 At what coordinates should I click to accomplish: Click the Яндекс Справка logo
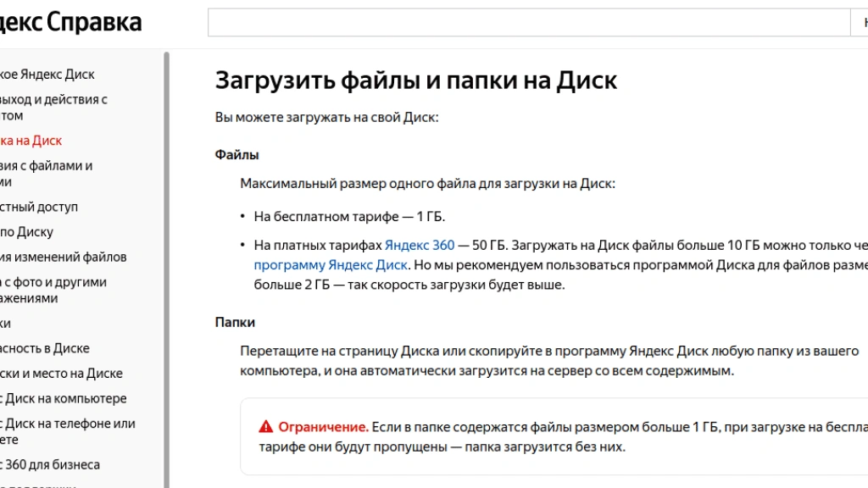70,23
